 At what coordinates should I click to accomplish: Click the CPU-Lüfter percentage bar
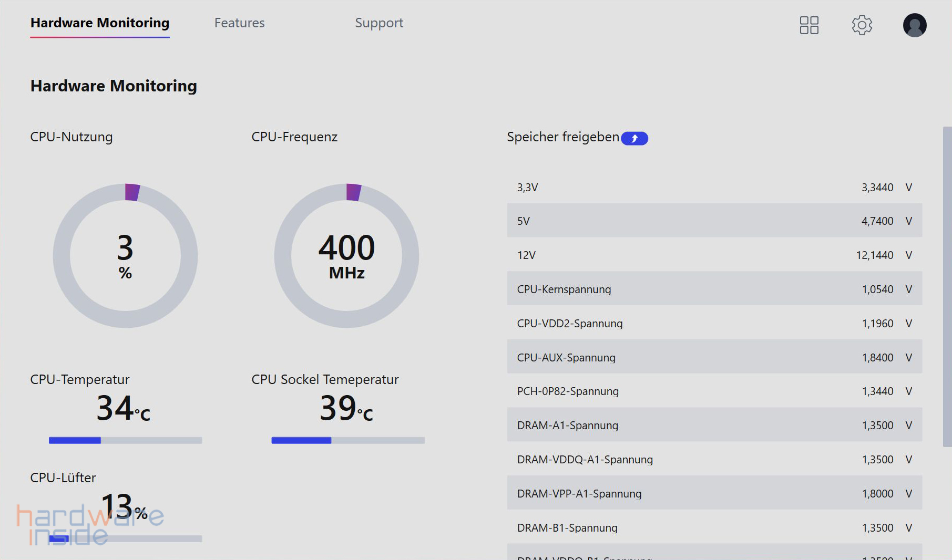[x=125, y=538]
